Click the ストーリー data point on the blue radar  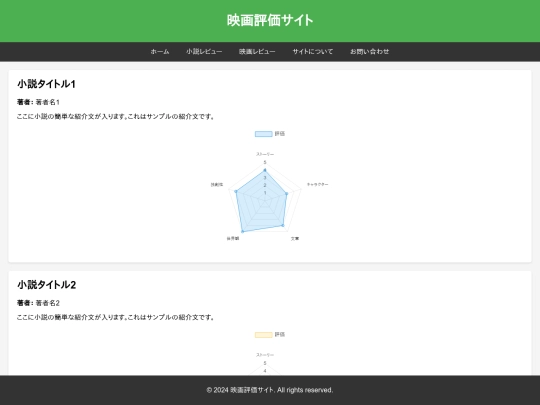[265, 170]
